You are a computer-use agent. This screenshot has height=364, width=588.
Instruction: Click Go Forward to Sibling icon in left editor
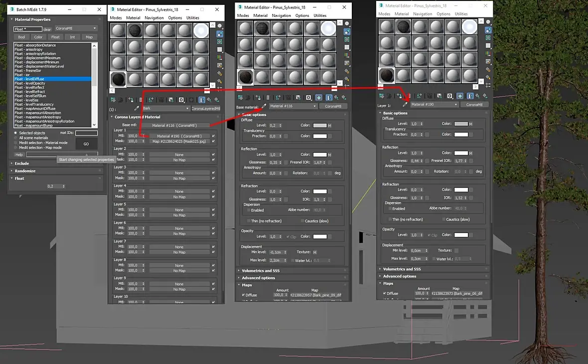point(217,100)
